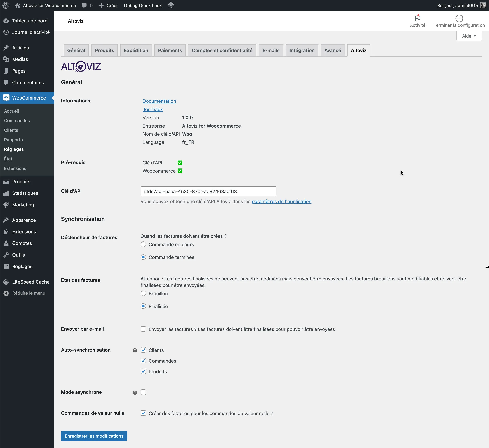Image resolution: width=489 pixels, height=448 pixels.
Task: Expand the Aide help dropdown
Action: [x=469, y=36]
